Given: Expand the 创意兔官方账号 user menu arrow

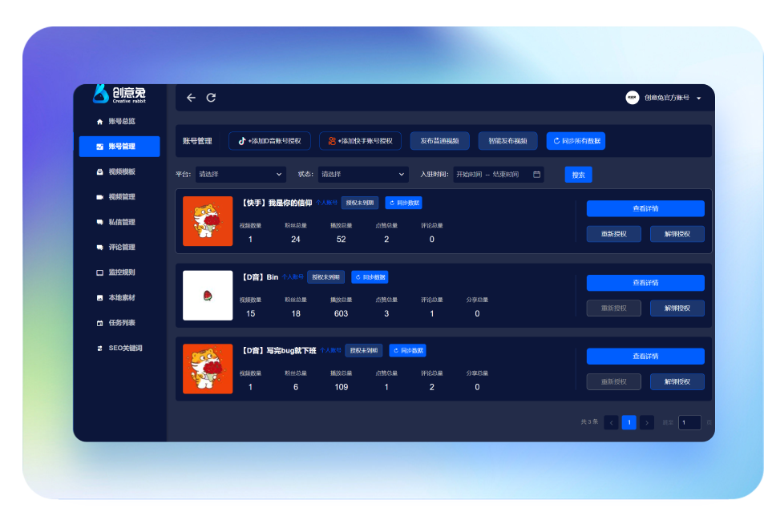Looking at the screenshot, I should 698,99.
